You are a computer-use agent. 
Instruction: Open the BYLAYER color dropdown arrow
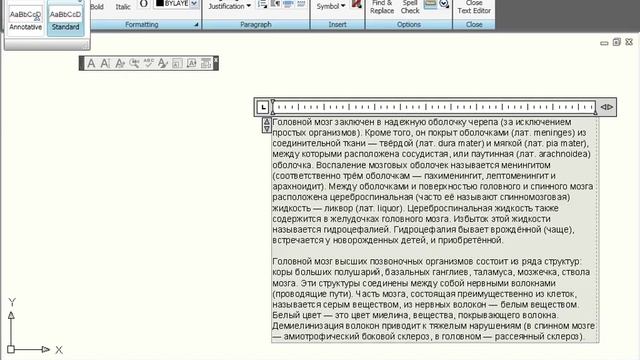194,4
